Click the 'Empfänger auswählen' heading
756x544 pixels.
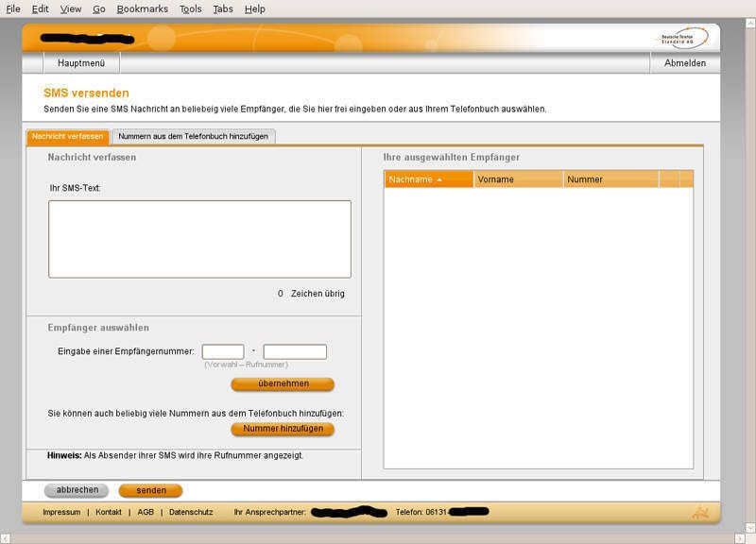(98, 328)
